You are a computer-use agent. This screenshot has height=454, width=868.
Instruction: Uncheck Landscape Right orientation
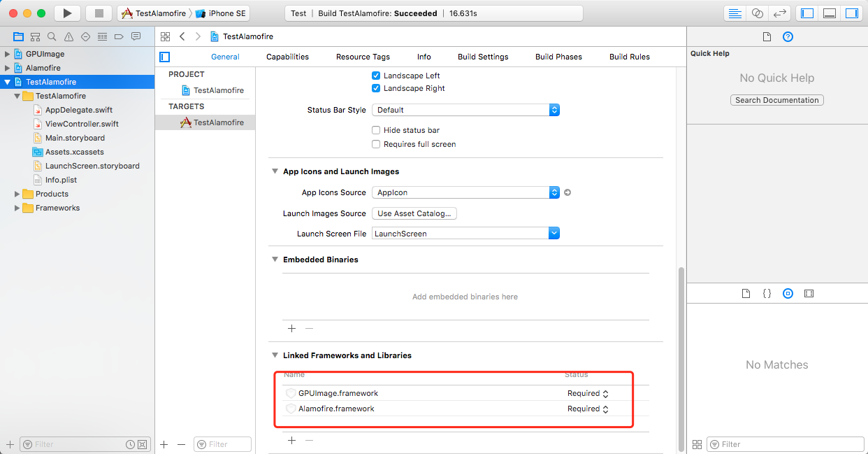376,88
